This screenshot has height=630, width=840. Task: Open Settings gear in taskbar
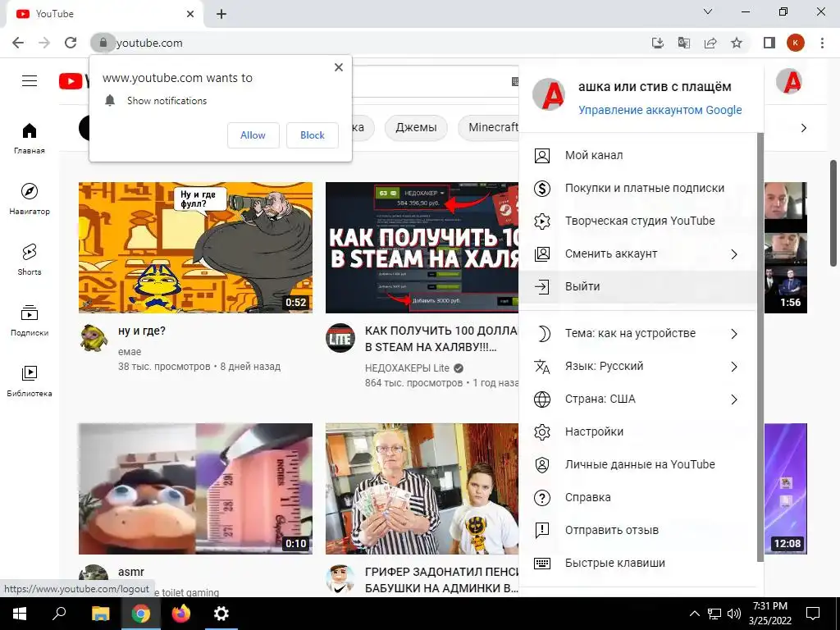(221, 614)
